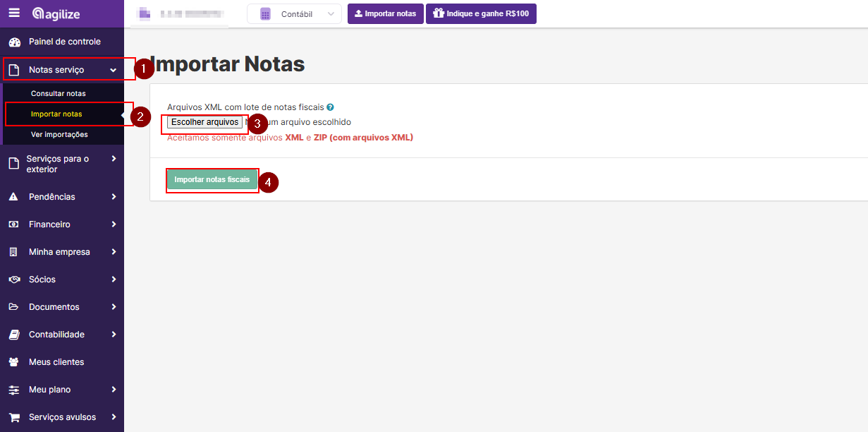Click the Financeiro money icon
Viewport: 868px width, 432px height.
[13, 224]
